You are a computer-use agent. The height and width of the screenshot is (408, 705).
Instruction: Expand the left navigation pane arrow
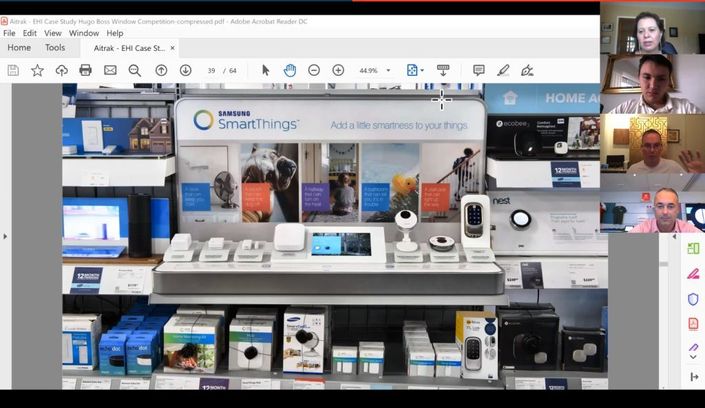click(5, 236)
